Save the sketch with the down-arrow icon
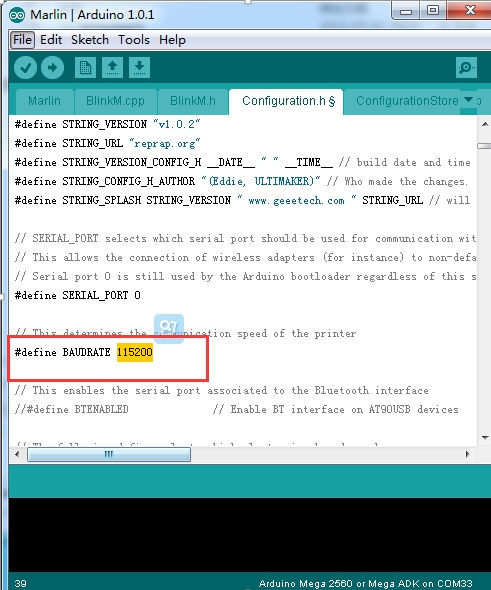 [139, 68]
